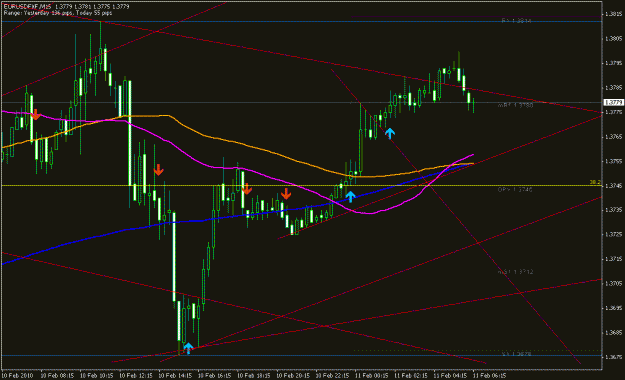Click the red down arrow above 10 Feb 18:15 candles

(x=247, y=189)
